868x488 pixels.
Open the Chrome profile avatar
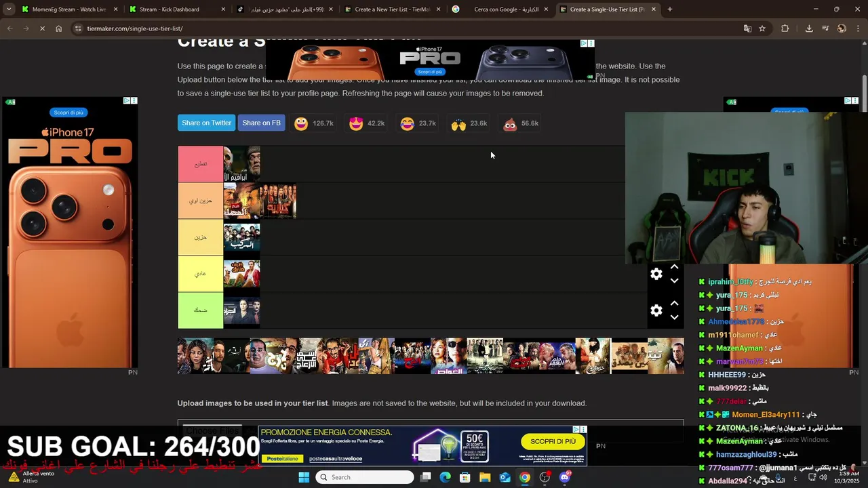click(842, 28)
